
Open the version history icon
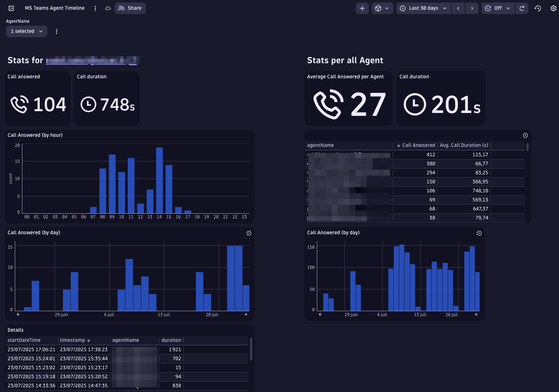(538, 8)
